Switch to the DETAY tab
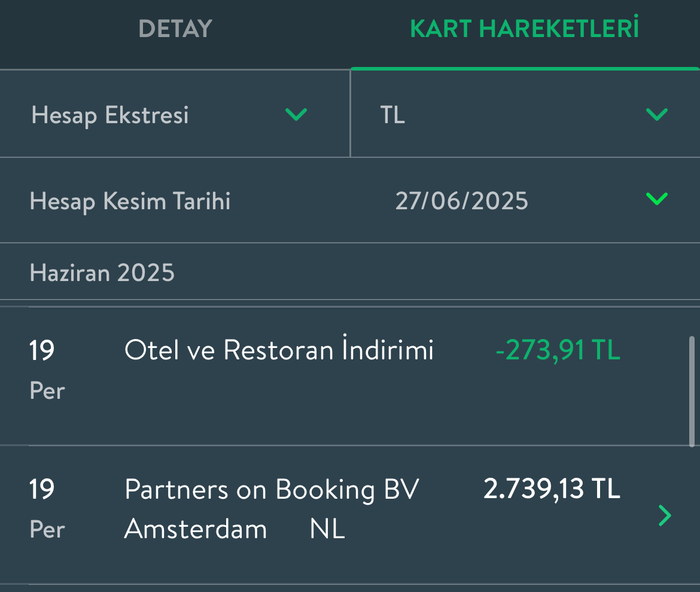 point(175,29)
